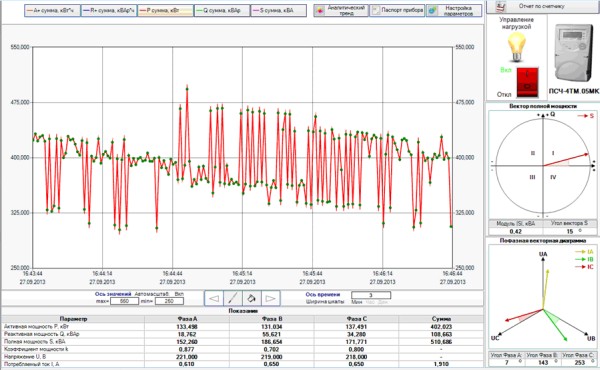Open Паспорт прибора
The image size is (600, 370).
pos(397,11)
